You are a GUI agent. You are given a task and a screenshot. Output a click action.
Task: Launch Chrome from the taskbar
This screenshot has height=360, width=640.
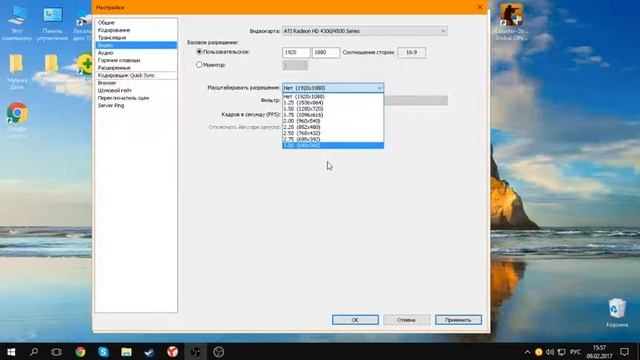pos(80,352)
